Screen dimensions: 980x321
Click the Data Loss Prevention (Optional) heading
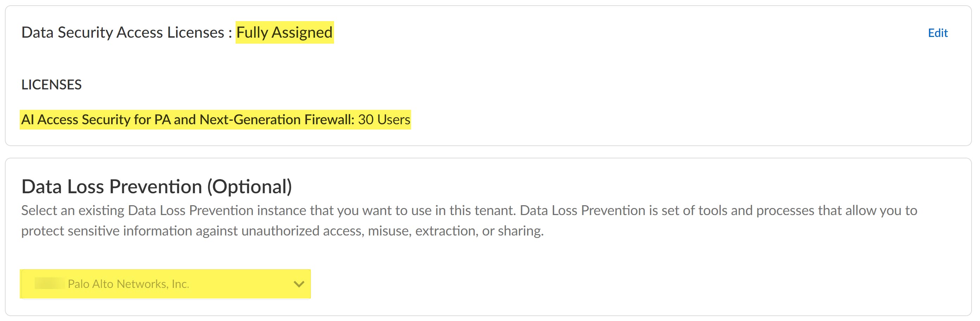[x=156, y=187]
